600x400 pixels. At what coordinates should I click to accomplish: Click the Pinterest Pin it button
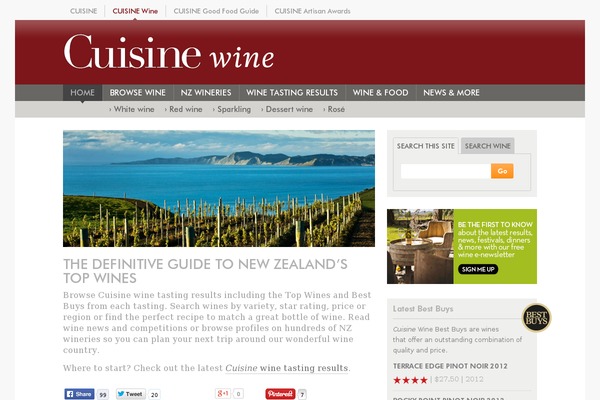pos(280,394)
